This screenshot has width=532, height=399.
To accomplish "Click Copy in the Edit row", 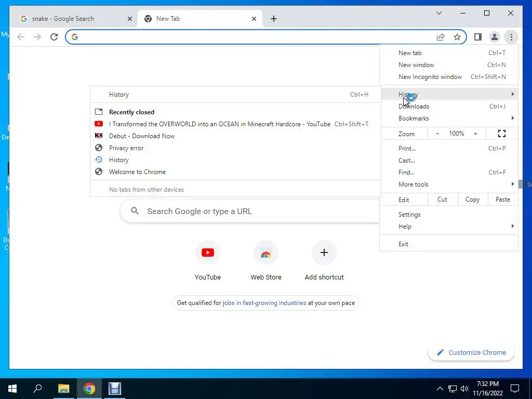I will [473, 199].
